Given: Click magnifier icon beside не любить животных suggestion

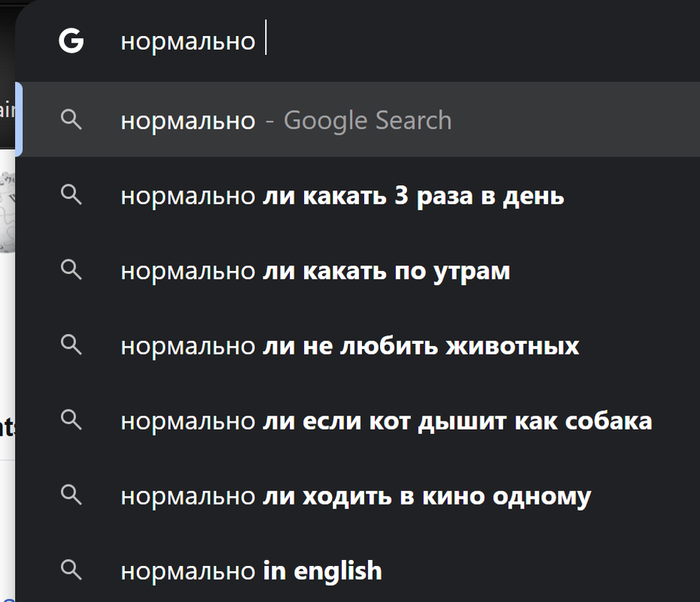Looking at the screenshot, I should [72, 345].
